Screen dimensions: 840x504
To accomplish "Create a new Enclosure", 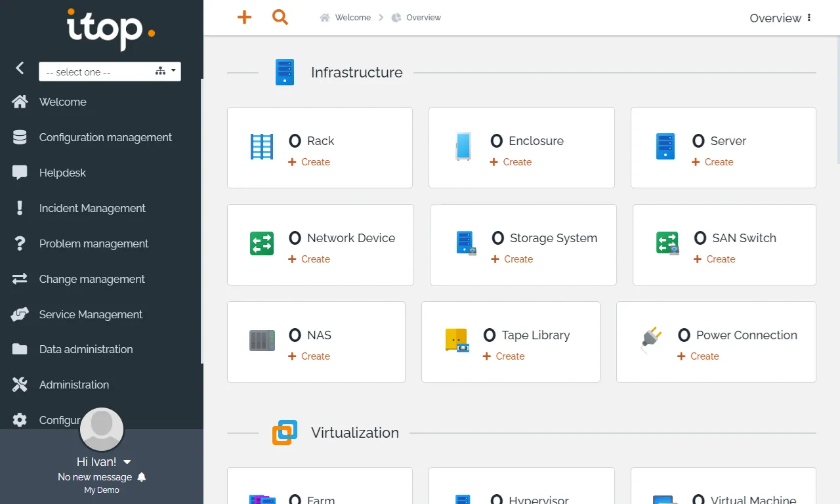I will coord(511,162).
